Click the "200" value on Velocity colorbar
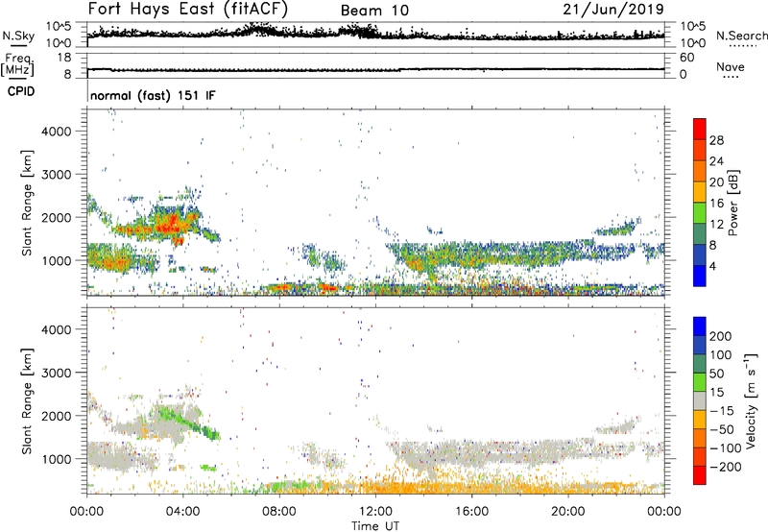Image resolution: width=768 pixels, height=532 pixels. tap(721, 336)
